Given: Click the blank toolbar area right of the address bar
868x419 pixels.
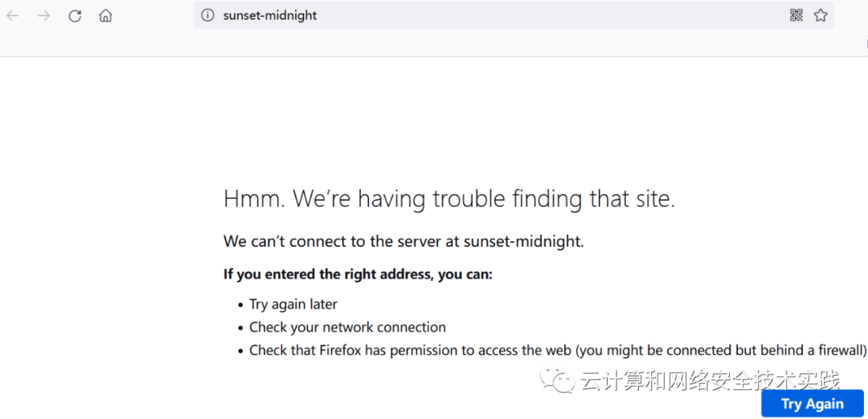Looking at the screenshot, I should pyautogui.click(x=850, y=15).
